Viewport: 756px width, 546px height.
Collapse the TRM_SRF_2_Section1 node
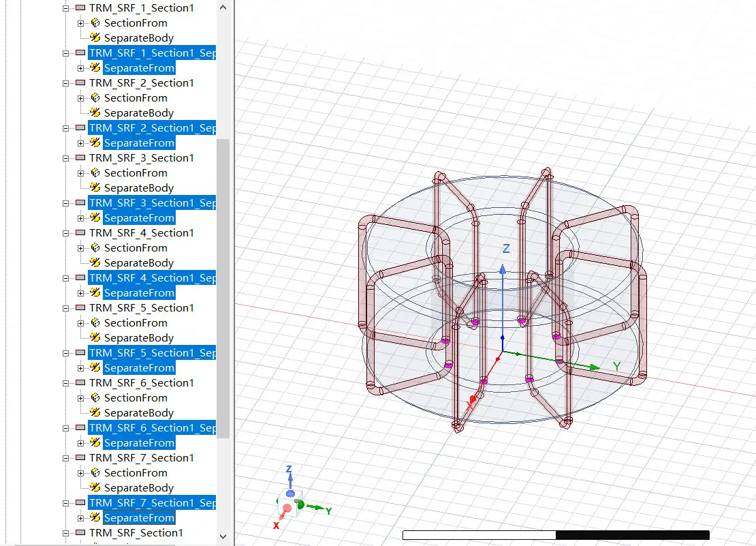[x=65, y=83]
